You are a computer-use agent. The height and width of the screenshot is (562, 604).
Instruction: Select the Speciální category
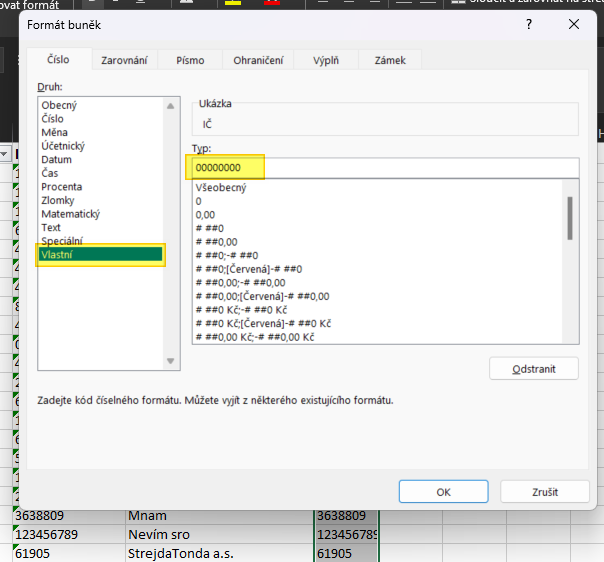tap(62, 241)
